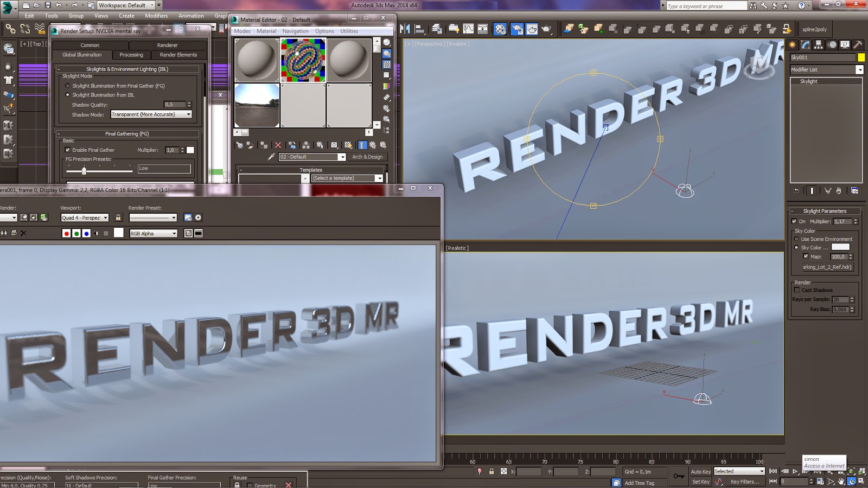Select the Use Scene Environment radio button
The width and height of the screenshot is (868, 488).
coord(797,239)
